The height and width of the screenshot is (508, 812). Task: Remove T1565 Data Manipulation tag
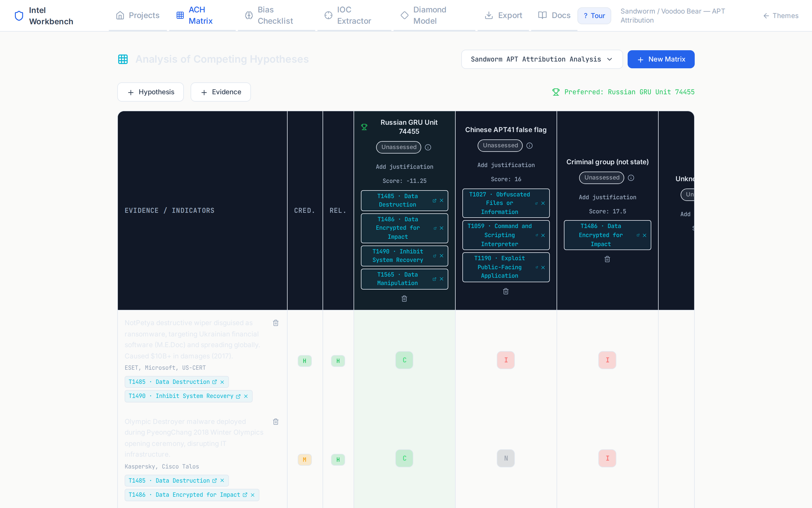(x=442, y=279)
